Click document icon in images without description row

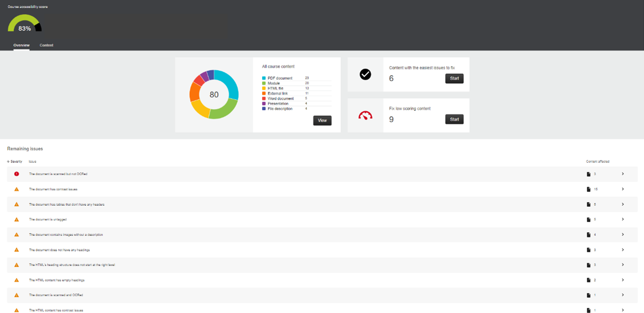(588, 235)
